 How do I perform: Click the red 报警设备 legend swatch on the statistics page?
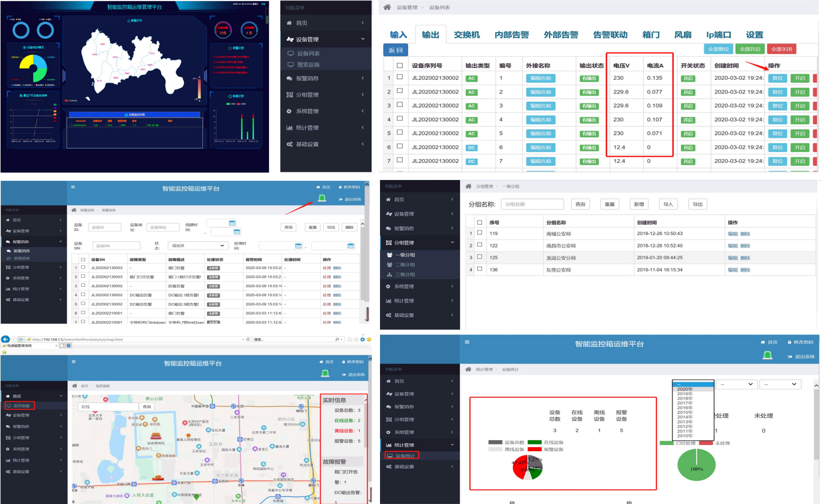535,449
